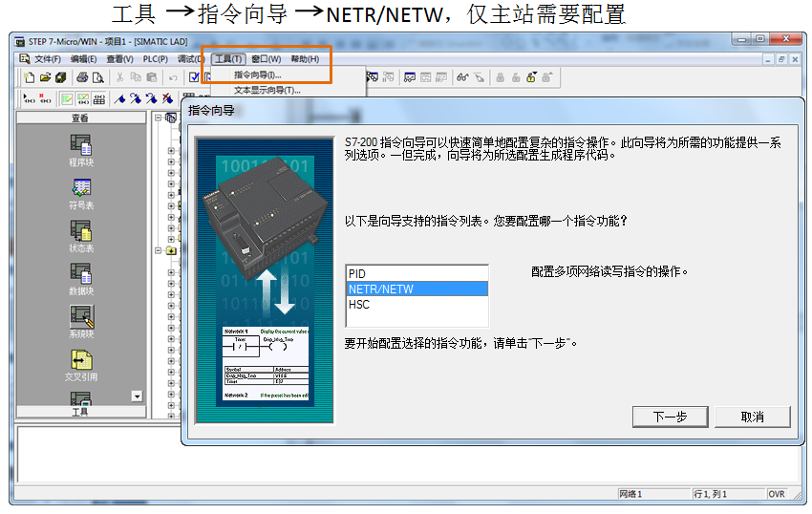Open the 帮助(H) menu
The height and width of the screenshot is (514, 812).
[x=305, y=59]
